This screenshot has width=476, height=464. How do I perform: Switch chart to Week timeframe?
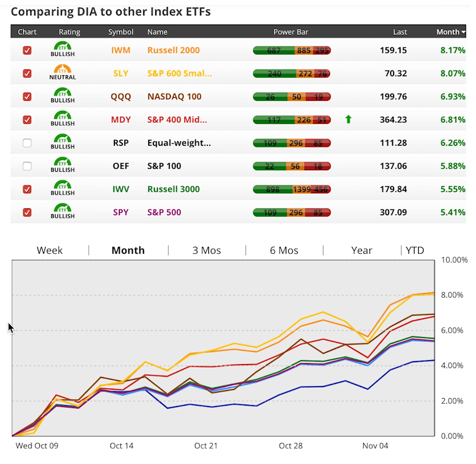(49, 250)
